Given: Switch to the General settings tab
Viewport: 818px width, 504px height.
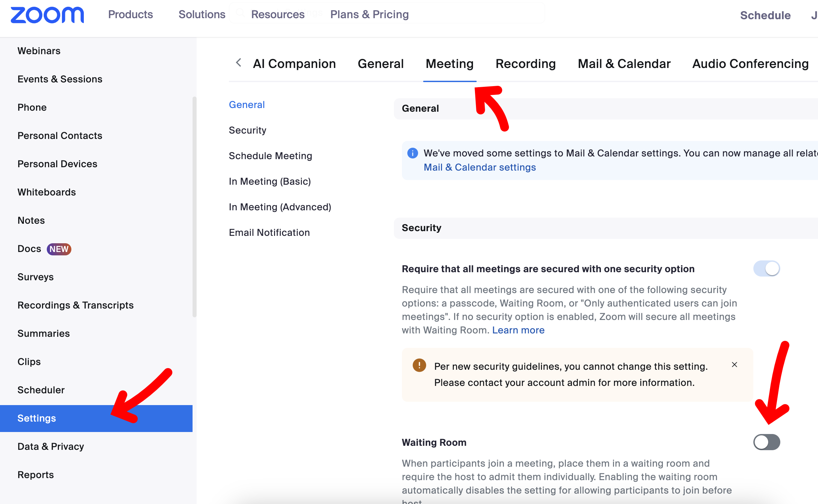Looking at the screenshot, I should tap(380, 64).
